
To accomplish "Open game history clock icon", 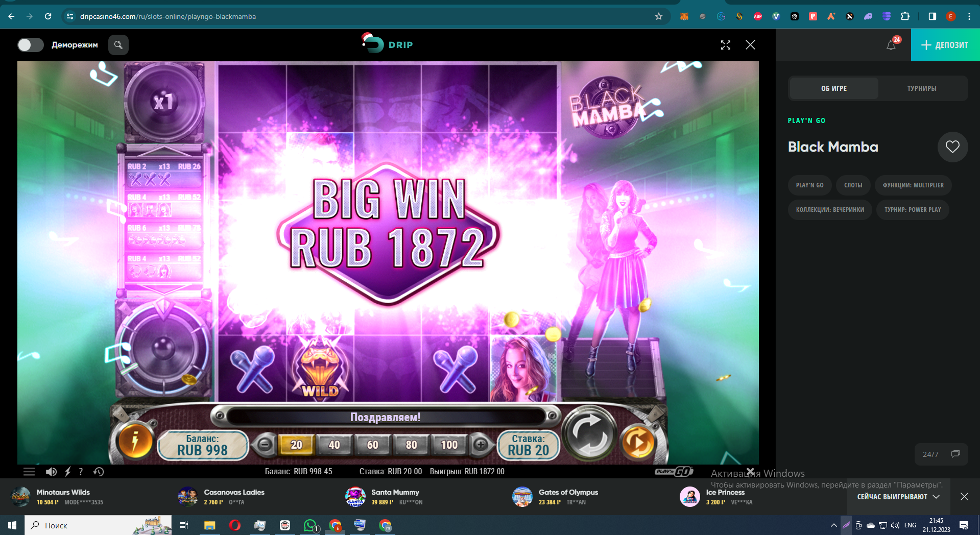I will (x=99, y=472).
